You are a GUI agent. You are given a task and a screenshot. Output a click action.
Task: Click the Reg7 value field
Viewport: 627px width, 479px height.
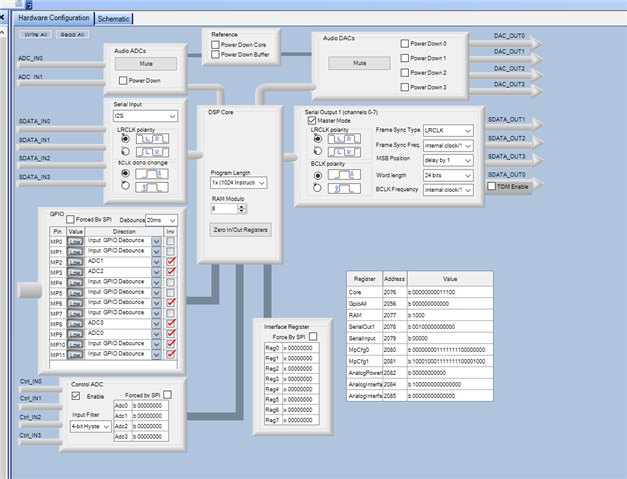301,420
